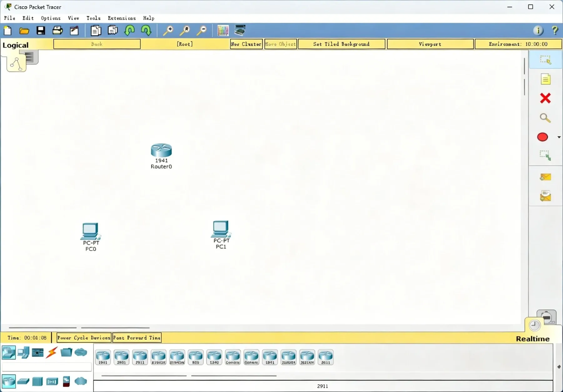Click the New Cluster button

(246, 44)
